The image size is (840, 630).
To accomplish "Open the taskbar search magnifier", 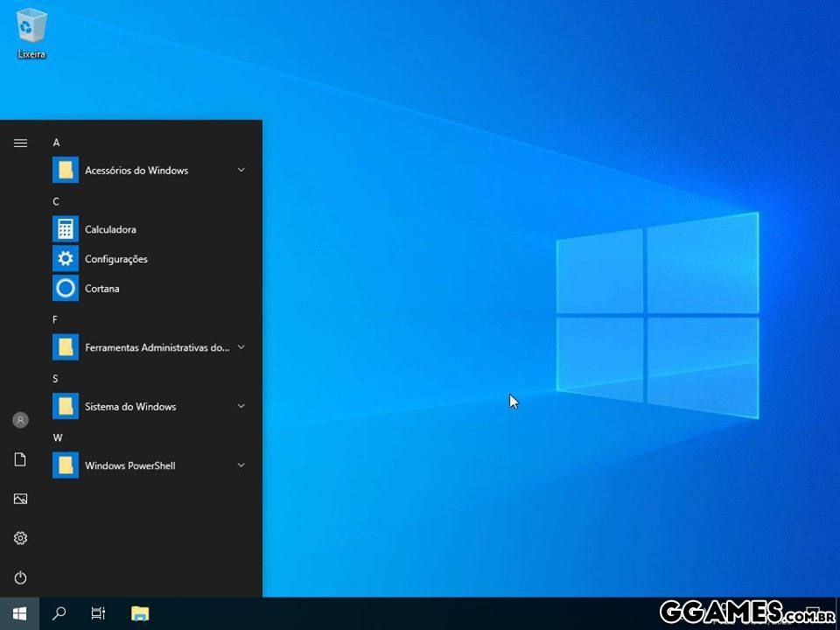I will pos(59,613).
